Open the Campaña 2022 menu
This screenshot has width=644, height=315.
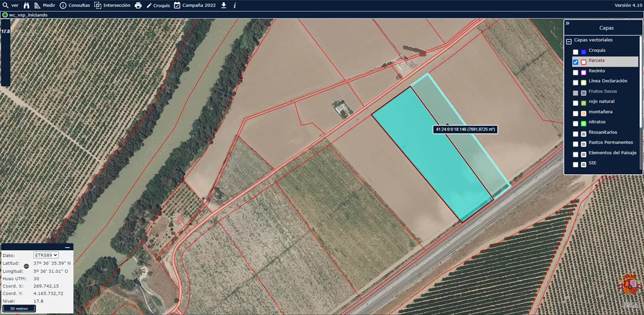pos(194,5)
